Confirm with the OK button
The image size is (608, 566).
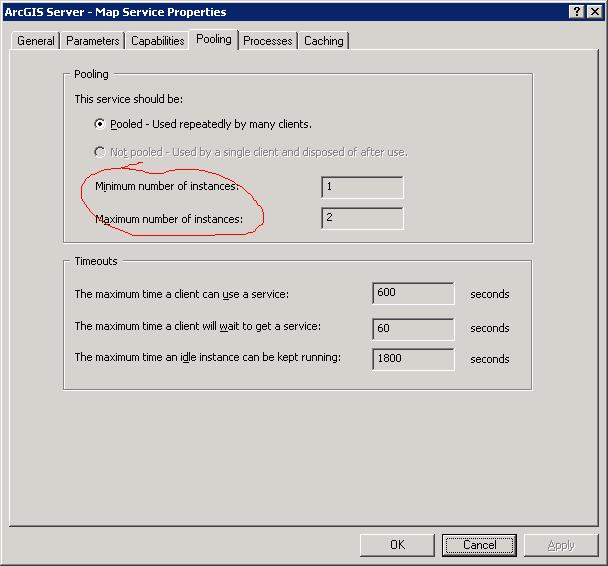point(397,545)
